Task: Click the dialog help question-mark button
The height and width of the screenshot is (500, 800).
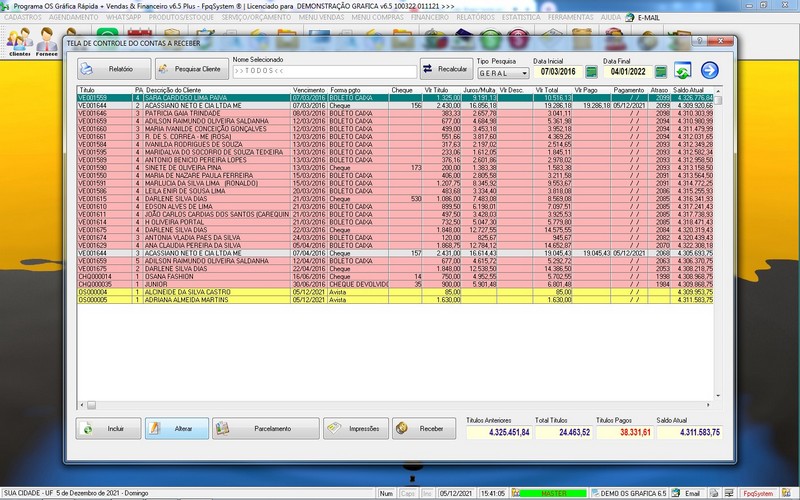Action: (x=699, y=41)
